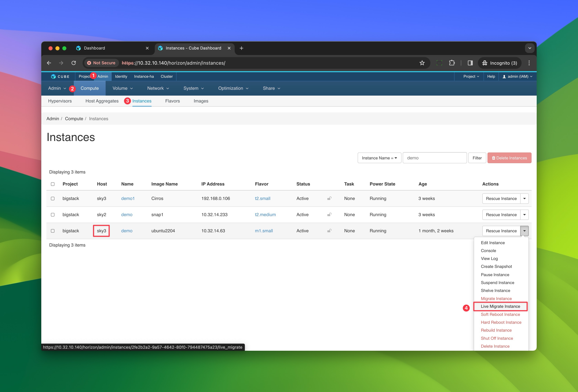The image size is (578, 392).
Task: Expand the browser tab search chevron
Action: [x=530, y=48]
